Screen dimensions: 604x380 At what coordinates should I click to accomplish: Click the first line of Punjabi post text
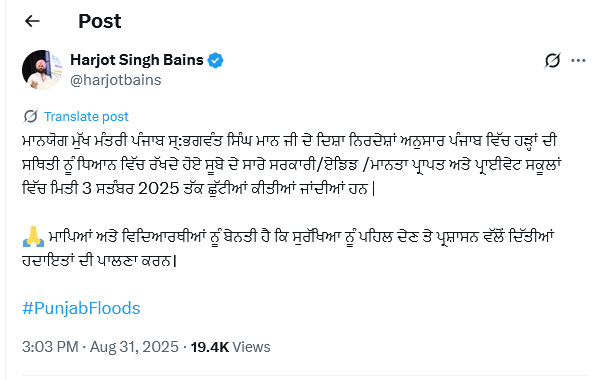pos(289,141)
